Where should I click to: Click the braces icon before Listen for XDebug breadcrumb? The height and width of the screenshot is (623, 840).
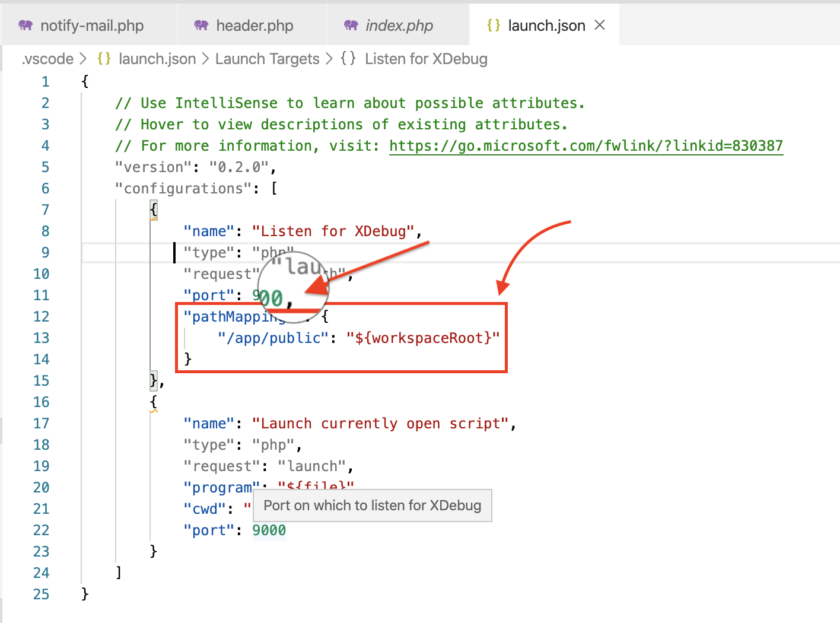tap(348, 58)
